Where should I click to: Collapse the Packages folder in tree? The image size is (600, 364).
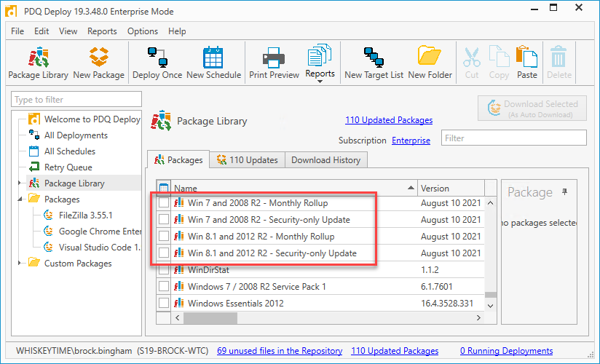click(20, 199)
